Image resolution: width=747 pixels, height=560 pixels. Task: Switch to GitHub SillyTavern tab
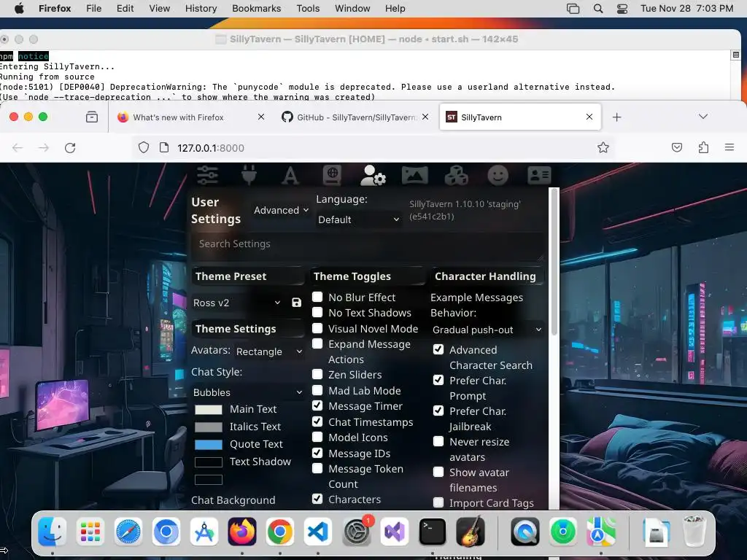pos(356,117)
